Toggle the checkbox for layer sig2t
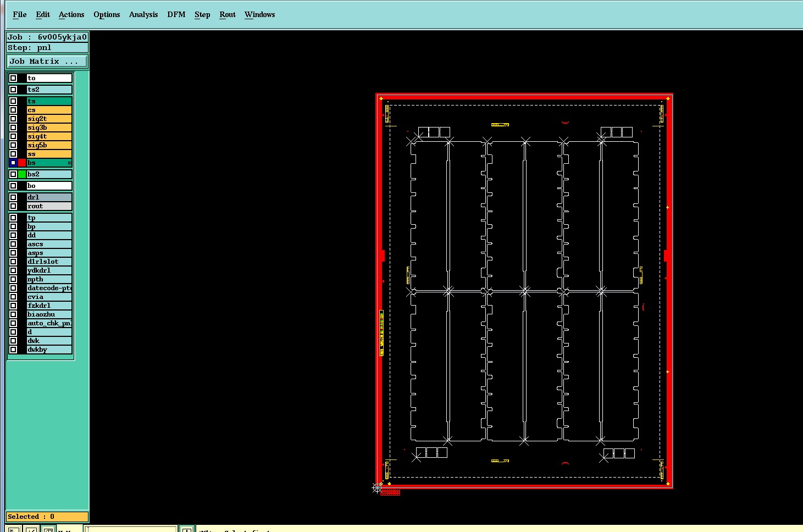Screen dimensions: 803x532 [13, 119]
